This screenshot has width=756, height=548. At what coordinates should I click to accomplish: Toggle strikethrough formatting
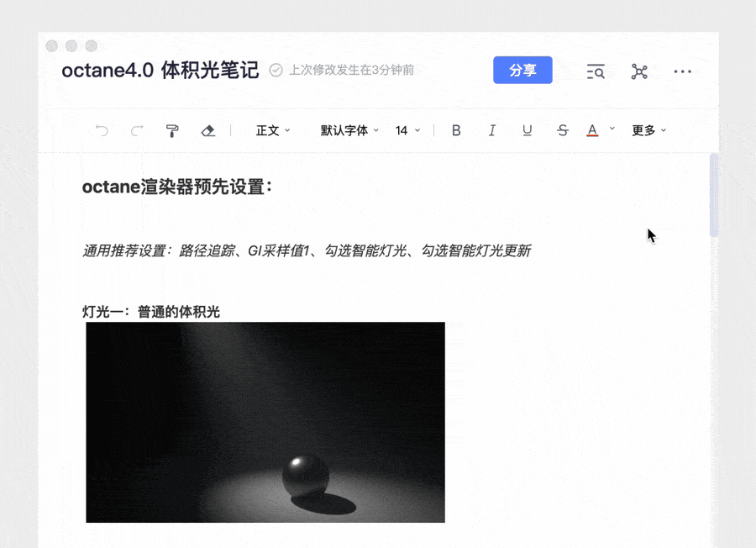(x=563, y=130)
